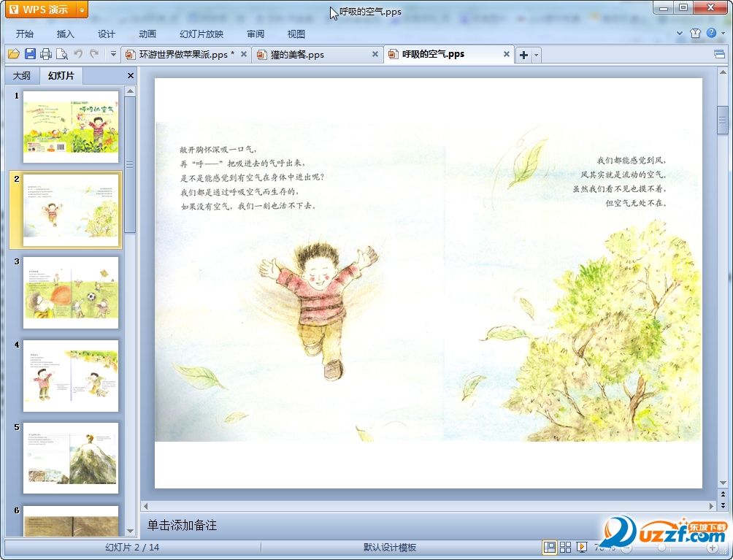Click the slide view vertical scrollbar thumb
The height and width of the screenshot is (560, 733).
tap(723, 120)
